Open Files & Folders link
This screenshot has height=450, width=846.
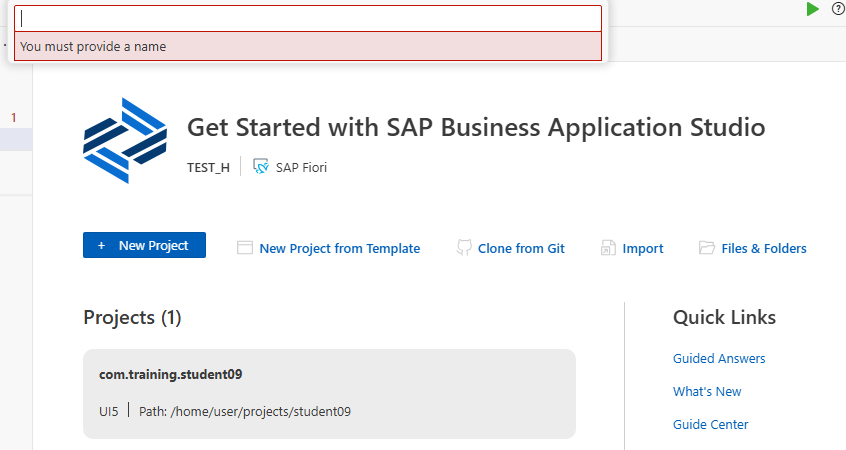pos(763,248)
